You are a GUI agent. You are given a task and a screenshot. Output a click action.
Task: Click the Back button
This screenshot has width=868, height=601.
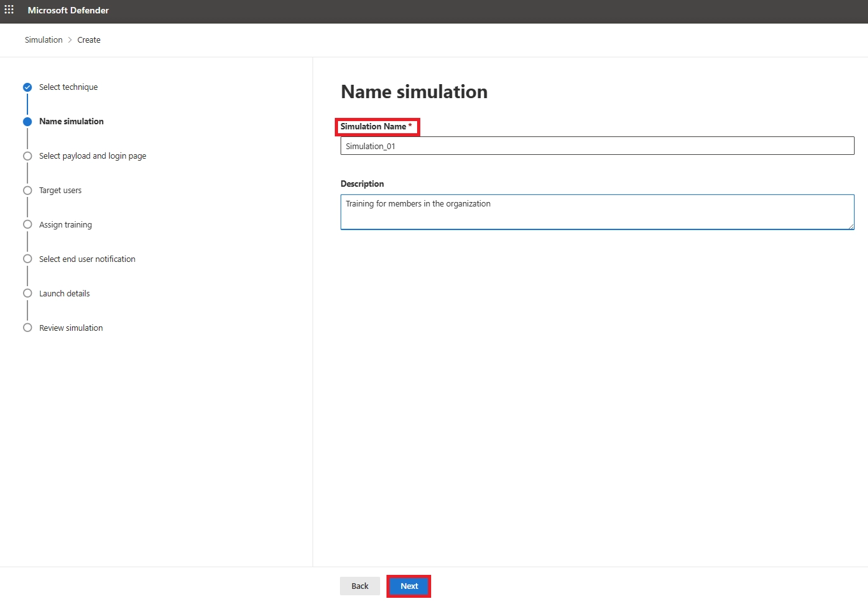tap(359, 586)
